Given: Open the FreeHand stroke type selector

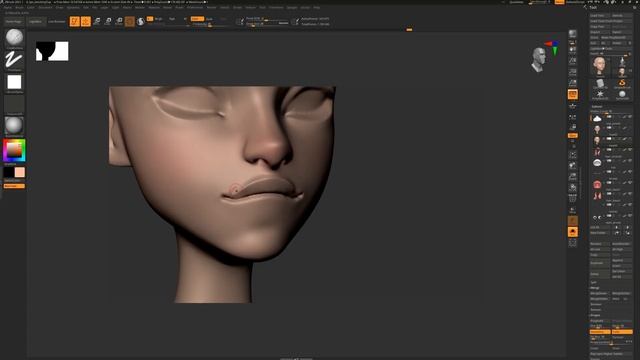Looking at the screenshot, I should (14, 60).
